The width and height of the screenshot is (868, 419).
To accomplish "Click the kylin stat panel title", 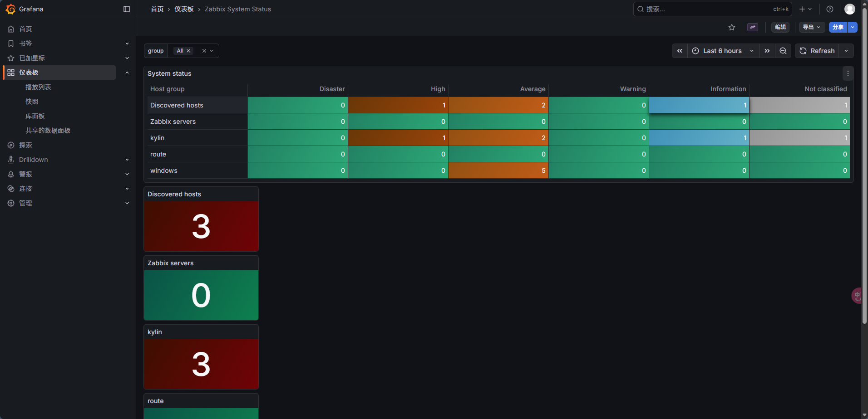I will 155,332.
